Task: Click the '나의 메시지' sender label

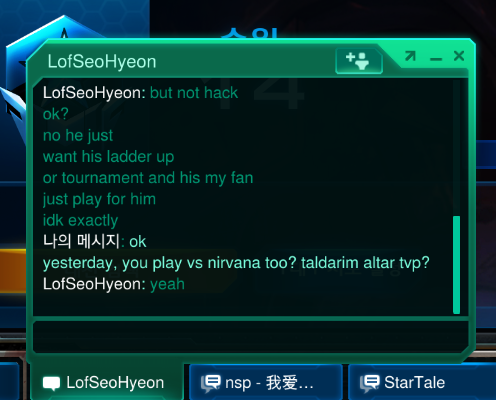Action: (81, 241)
